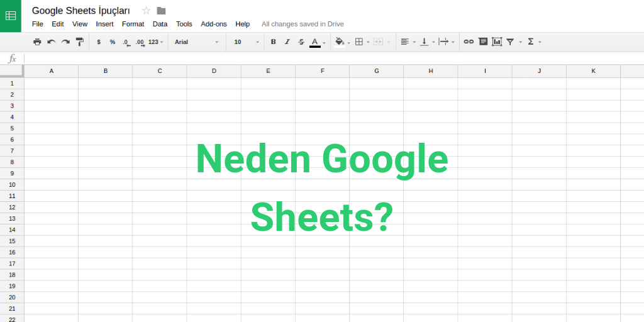
Task: Open the Tools menu
Action: (x=184, y=24)
